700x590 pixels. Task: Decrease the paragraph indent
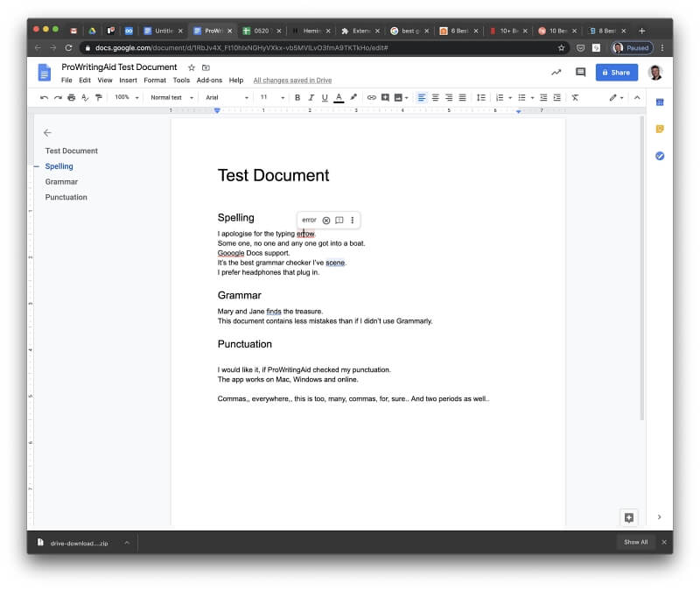(x=543, y=97)
